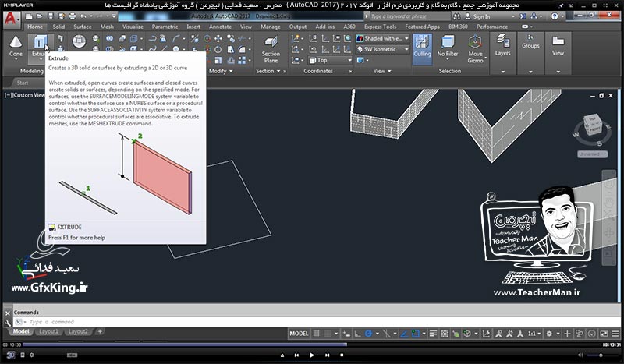Toggle grid display in status bar
The image size is (624, 364).
point(317,334)
